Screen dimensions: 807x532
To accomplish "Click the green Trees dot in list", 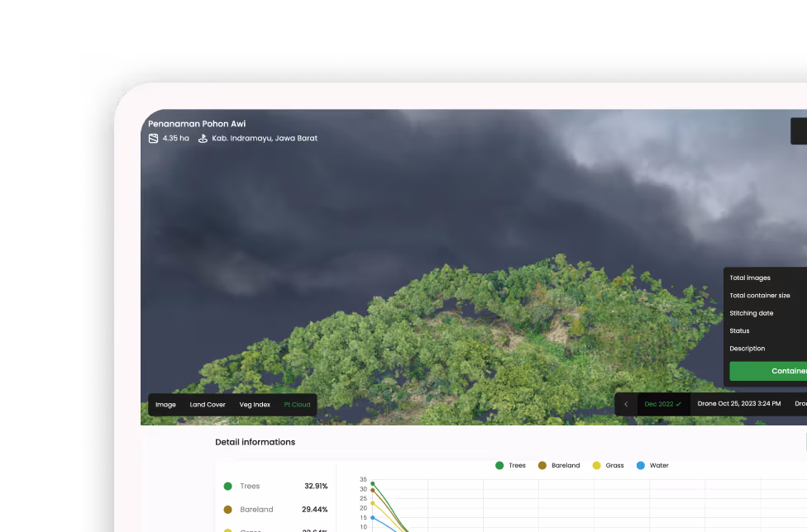I will click(x=228, y=487).
